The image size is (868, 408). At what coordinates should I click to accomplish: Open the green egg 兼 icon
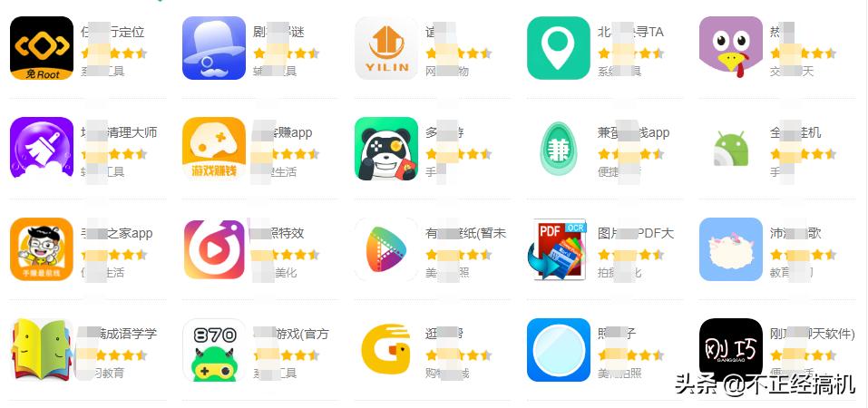559,149
